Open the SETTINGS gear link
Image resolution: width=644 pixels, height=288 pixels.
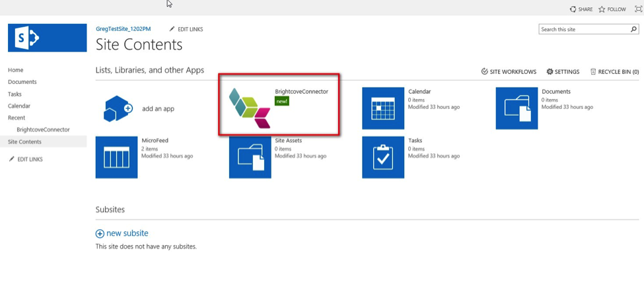click(563, 71)
